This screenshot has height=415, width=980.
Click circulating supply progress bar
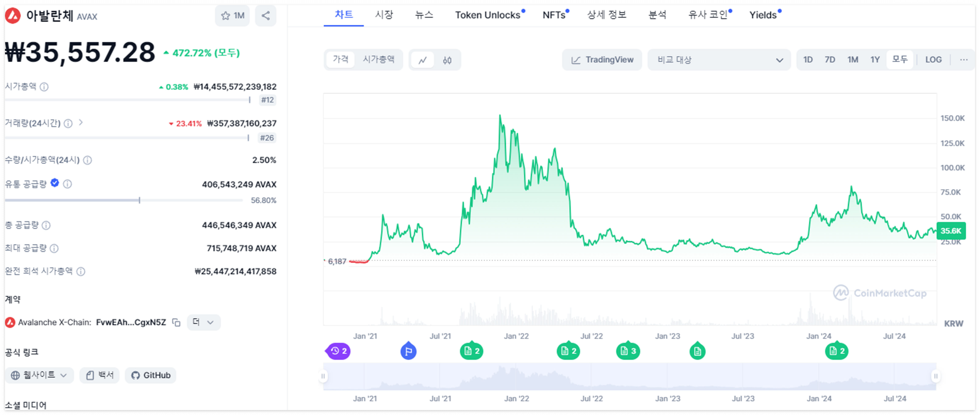coord(123,200)
